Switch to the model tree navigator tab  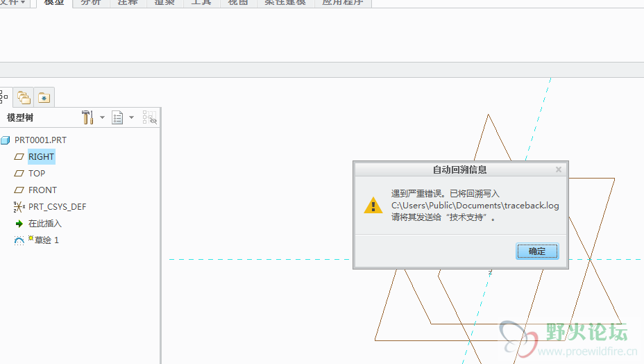pos(4,97)
